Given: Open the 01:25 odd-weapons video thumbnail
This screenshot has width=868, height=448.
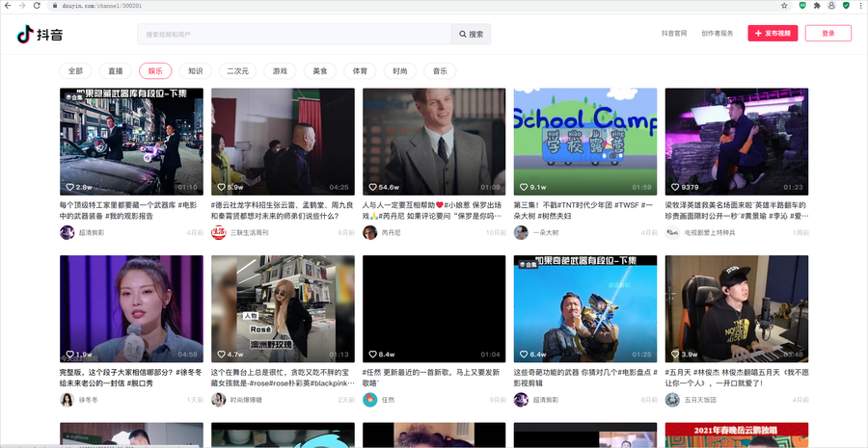Looking at the screenshot, I should [585, 308].
